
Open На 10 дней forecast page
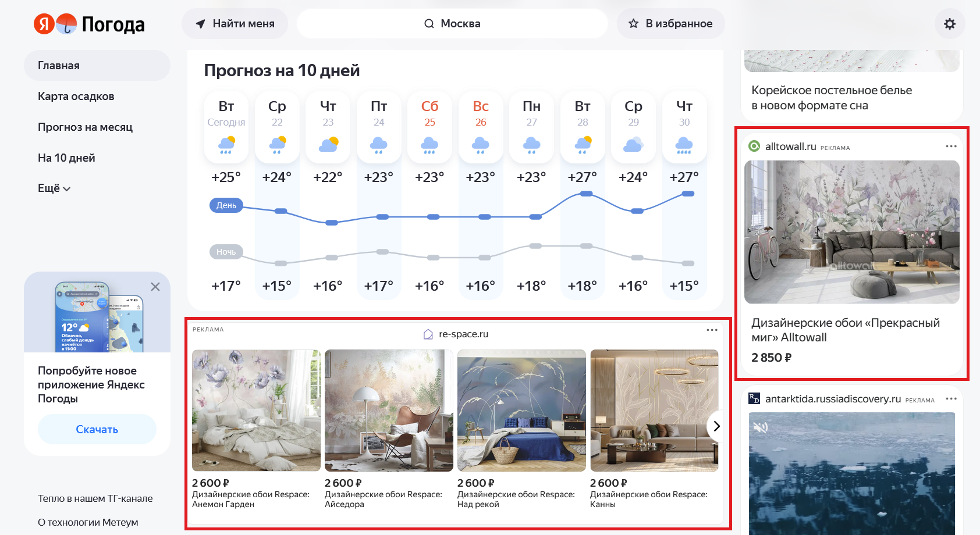[66, 158]
